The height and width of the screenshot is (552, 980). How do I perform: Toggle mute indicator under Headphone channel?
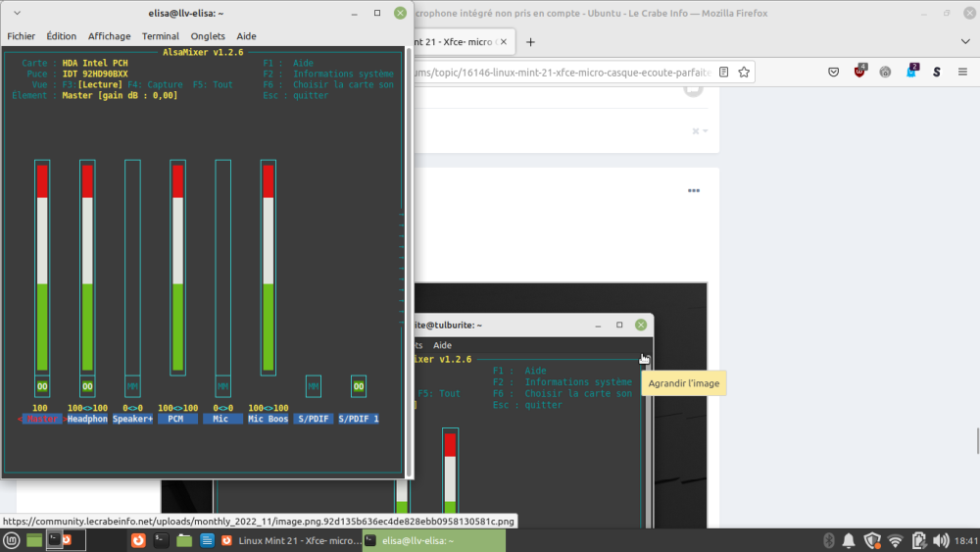(x=87, y=386)
